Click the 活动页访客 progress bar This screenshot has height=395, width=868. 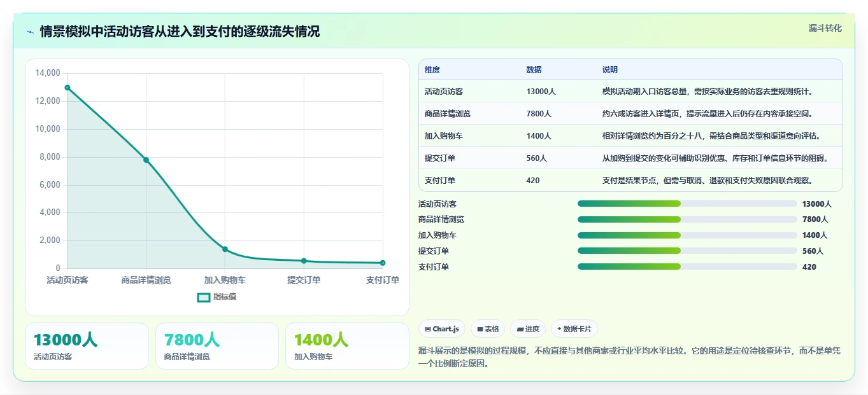[x=687, y=204]
